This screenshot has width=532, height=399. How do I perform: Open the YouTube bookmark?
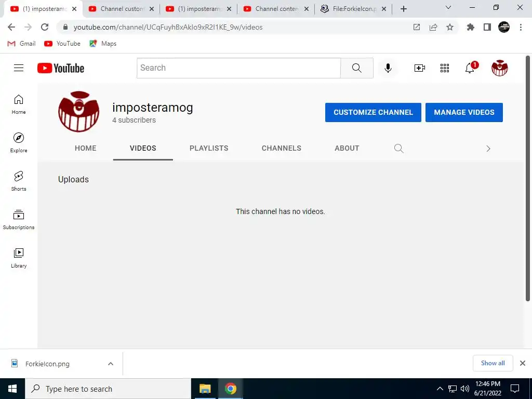(62, 44)
